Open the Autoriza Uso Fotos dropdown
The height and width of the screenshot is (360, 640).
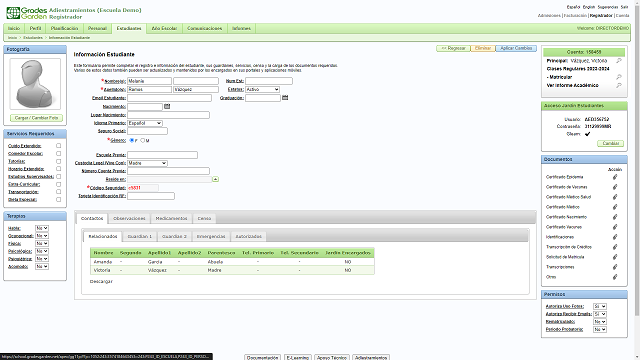600,307
